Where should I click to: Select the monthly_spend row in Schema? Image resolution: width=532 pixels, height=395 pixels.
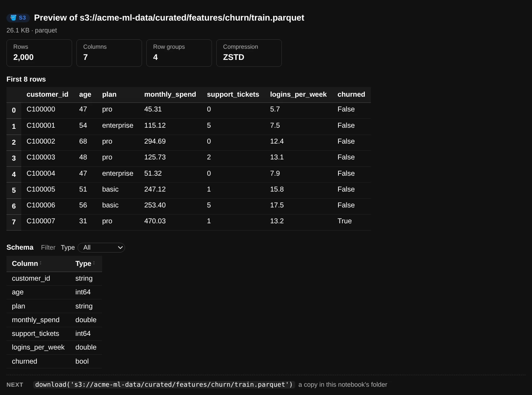pos(54,320)
